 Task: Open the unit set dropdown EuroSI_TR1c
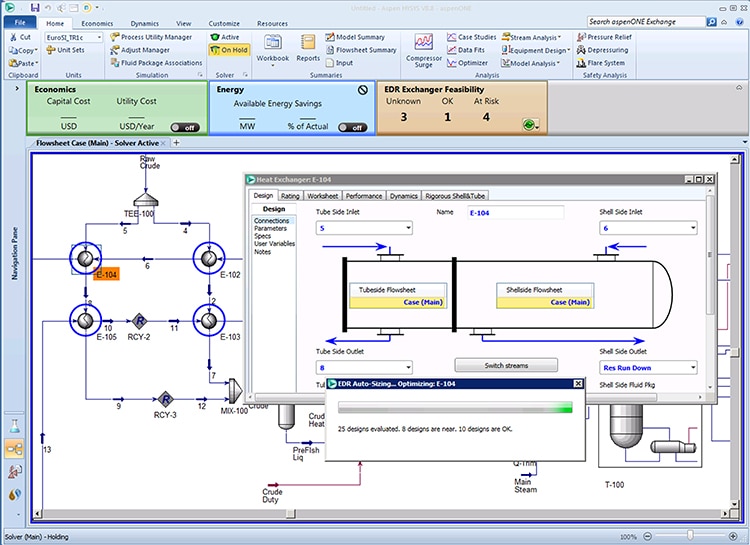coord(99,37)
